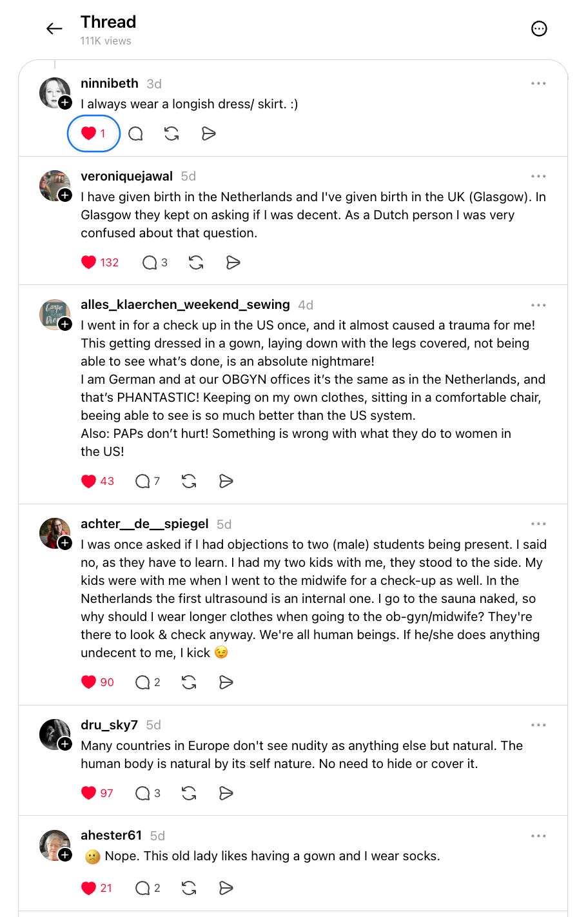588x917 pixels.
Task: Open alles_klaerchen_weekend_sewing's avatar picture
Action: point(54,314)
